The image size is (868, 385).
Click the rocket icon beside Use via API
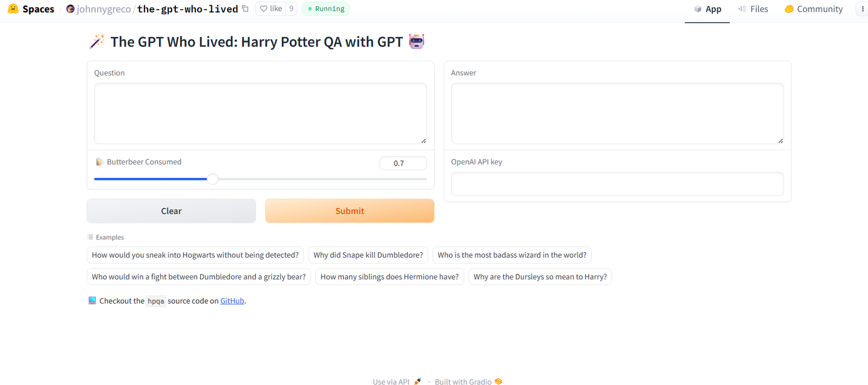[x=417, y=382]
